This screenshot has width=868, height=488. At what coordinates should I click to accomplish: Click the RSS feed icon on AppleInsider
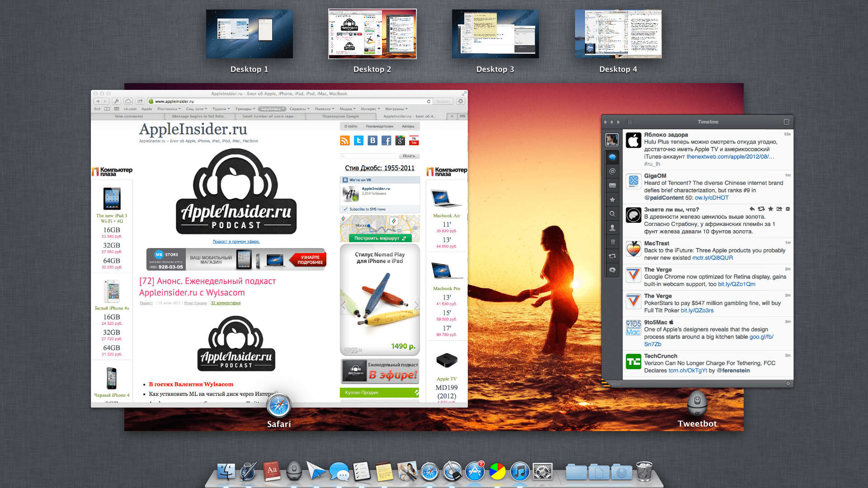click(345, 141)
